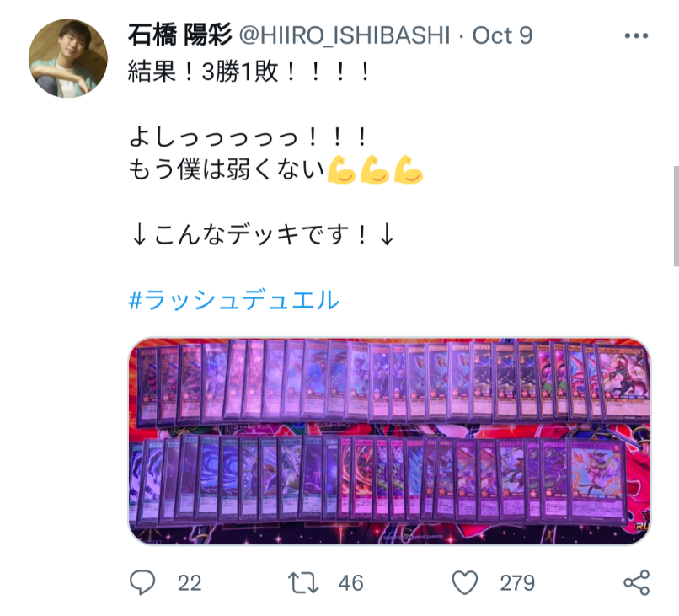The width and height of the screenshot is (679, 616).
Task: Click the rightmost card in top row
Action: tap(623, 381)
